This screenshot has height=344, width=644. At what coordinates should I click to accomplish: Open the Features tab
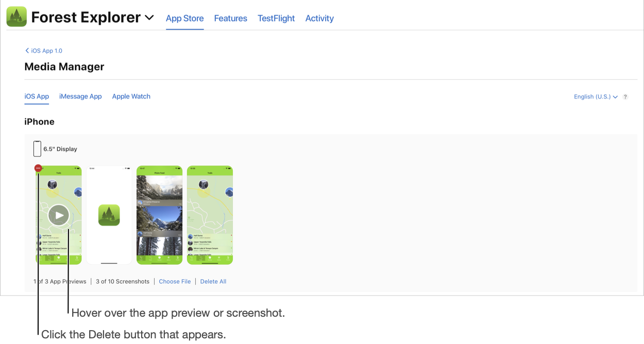coord(230,19)
